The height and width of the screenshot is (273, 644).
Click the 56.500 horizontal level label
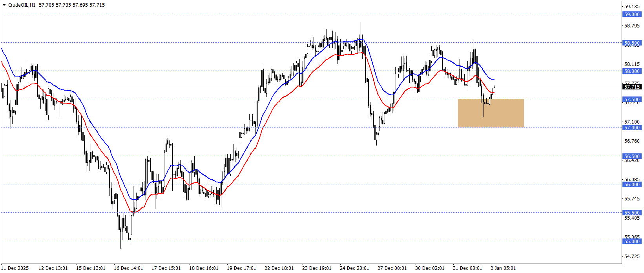pos(632,156)
